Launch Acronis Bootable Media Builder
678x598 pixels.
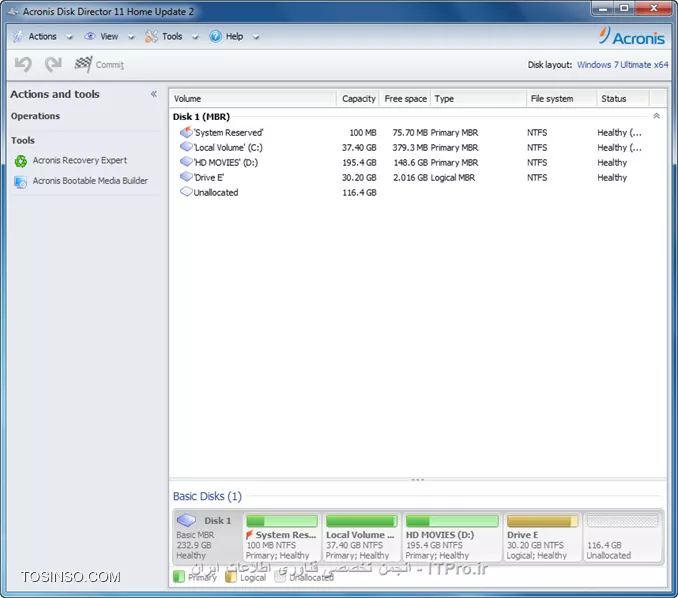tap(90, 181)
